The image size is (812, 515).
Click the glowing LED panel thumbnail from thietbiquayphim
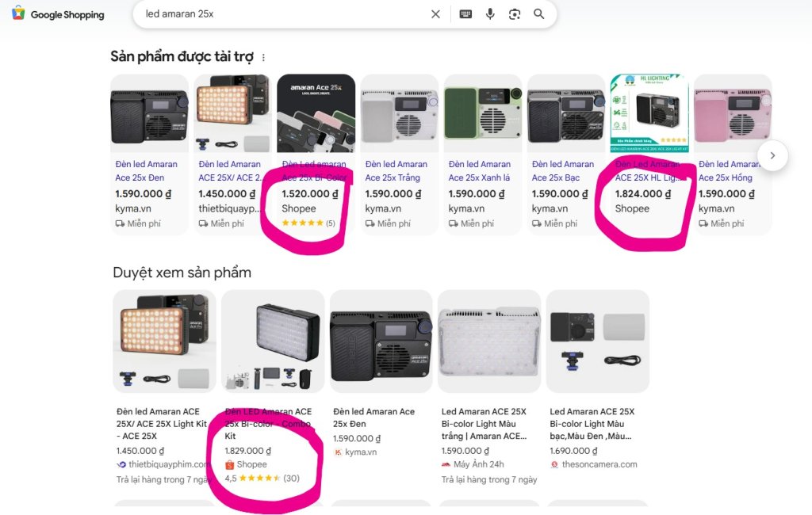(165, 341)
